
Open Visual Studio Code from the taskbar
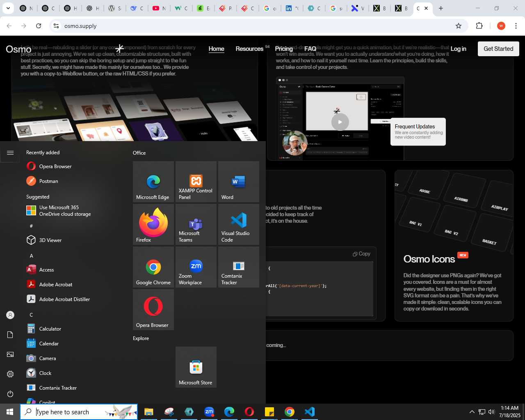310,412
